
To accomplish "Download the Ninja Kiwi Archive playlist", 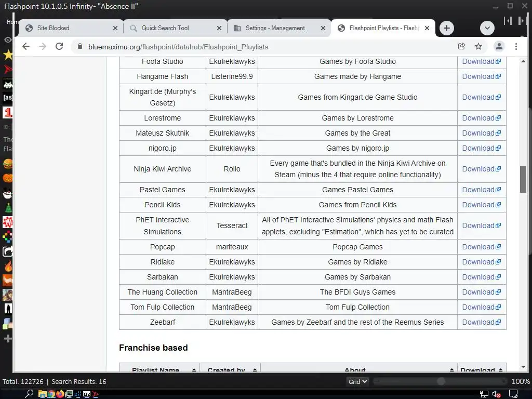I will pos(481,169).
